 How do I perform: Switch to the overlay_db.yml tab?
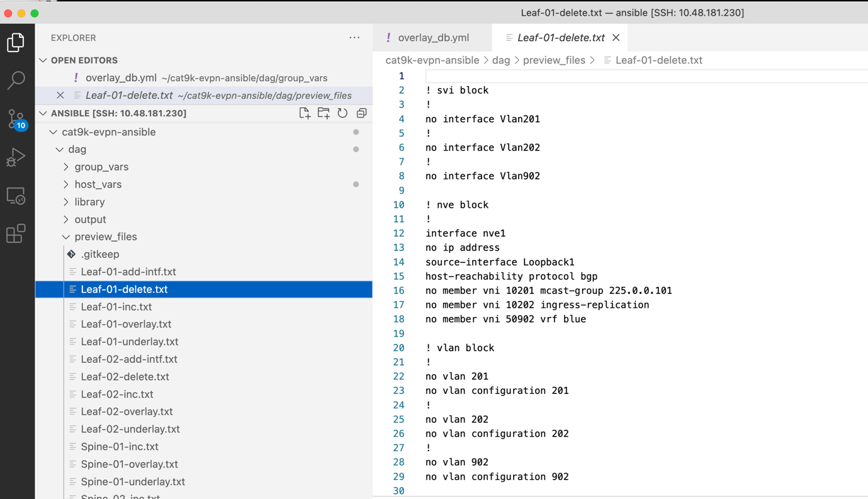click(433, 38)
